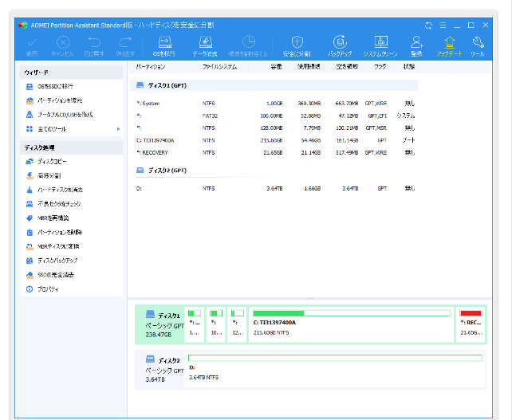Select OSをSSDに移行 in the wizard sidebar
512x420 pixels.
[x=56, y=86]
